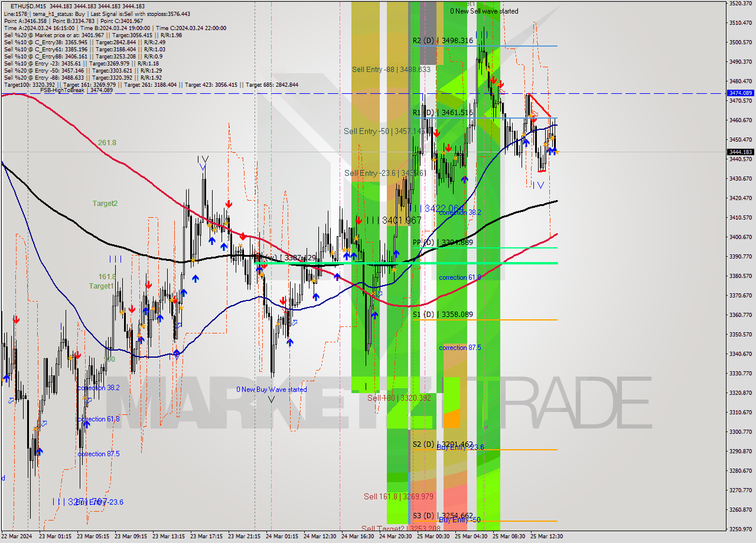Click the Target2 label

(x=105, y=204)
